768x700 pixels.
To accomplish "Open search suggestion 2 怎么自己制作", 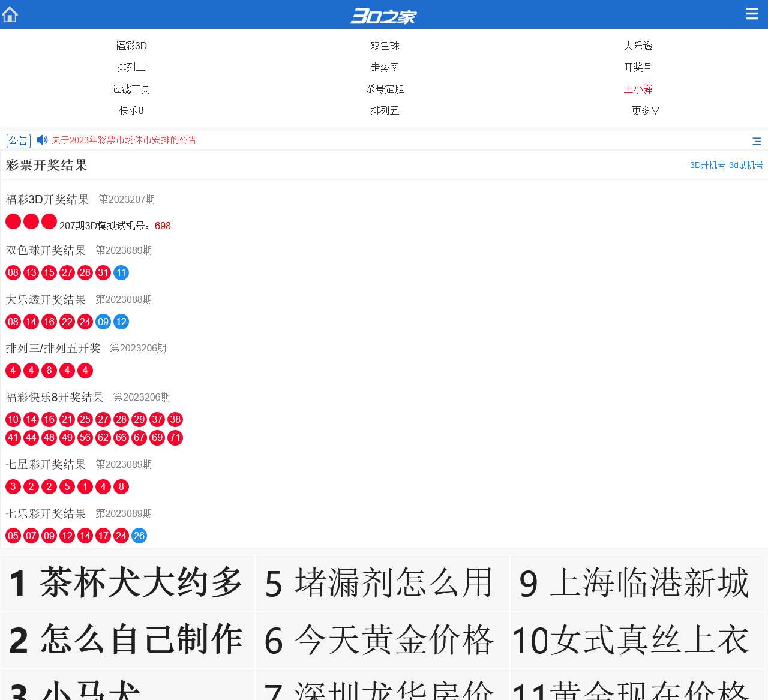I will 127,640.
